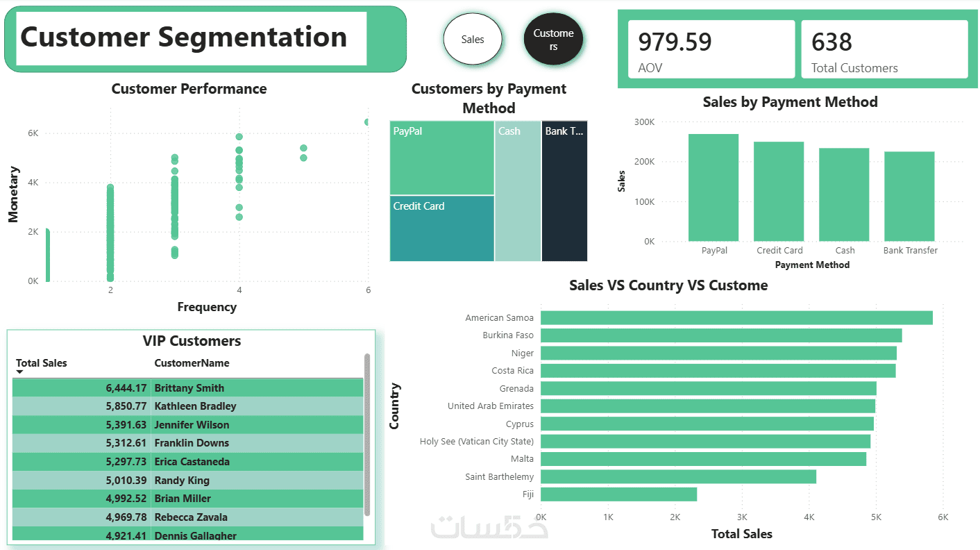Select the PayPal treemap tile
980x550 pixels.
442,158
